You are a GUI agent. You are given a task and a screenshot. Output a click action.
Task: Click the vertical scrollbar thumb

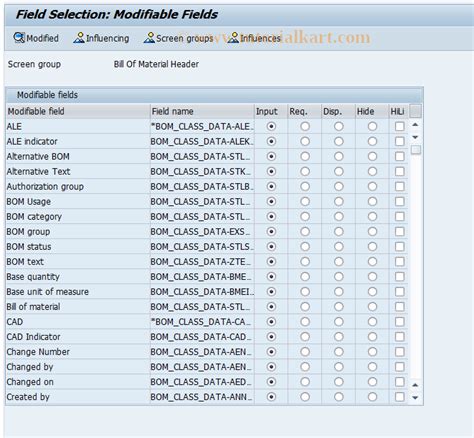(x=416, y=150)
